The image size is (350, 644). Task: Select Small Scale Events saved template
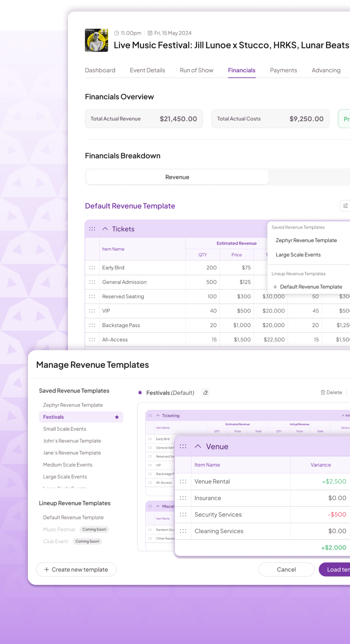(65, 429)
